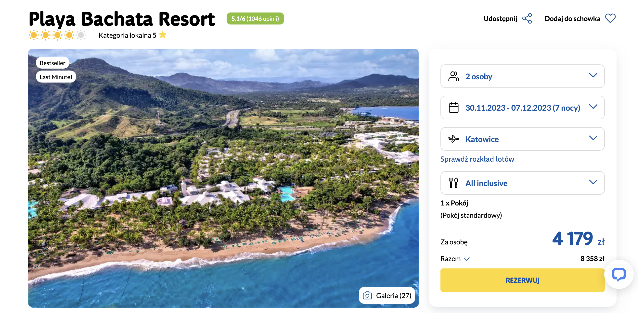Click the yellow REZERWUJ button
This screenshot has height=313, width=644.
coord(522,280)
